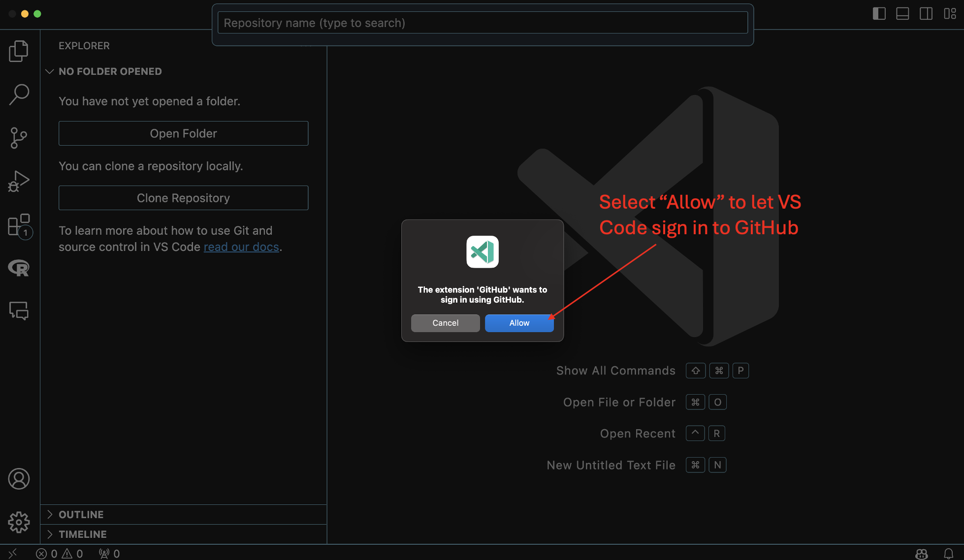
Task: Click the remote window indicator in status bar
Action: point(13,553)
